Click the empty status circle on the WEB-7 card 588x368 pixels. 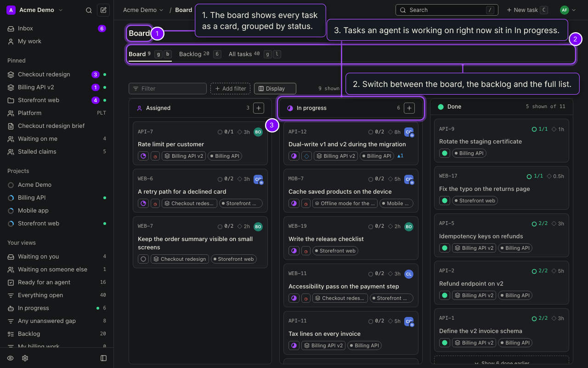point(143,259)
